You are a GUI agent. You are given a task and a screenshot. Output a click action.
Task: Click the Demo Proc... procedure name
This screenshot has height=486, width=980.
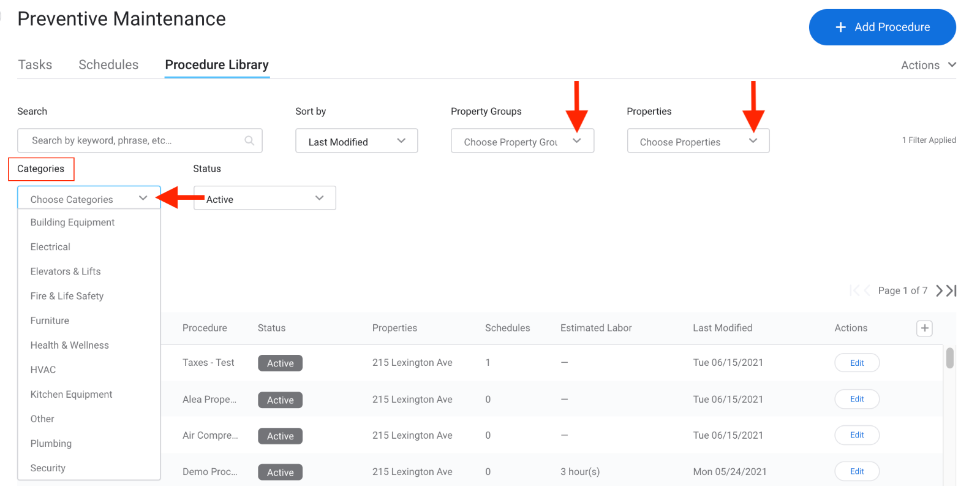tap(209, 471)
